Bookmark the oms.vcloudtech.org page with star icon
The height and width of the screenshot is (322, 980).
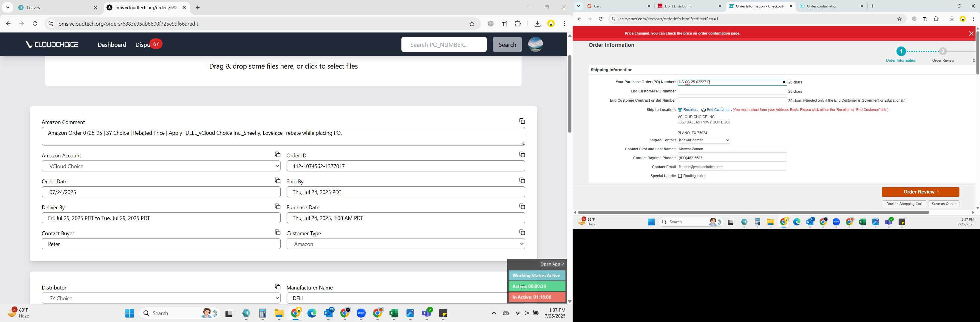[472, 24]
